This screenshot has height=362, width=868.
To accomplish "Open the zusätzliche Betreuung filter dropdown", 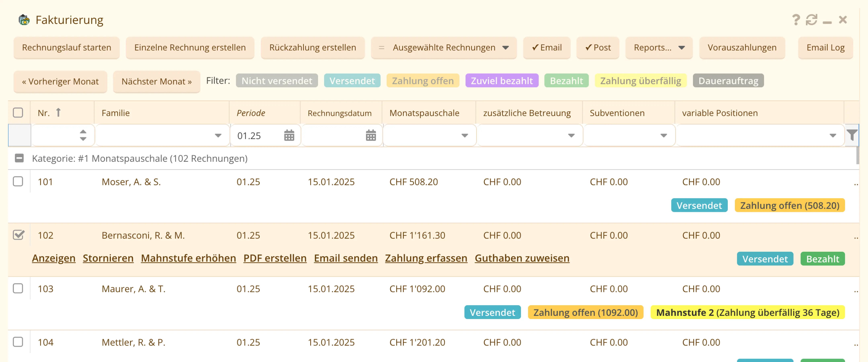I will pyautogui.click(x=571, y=136).
